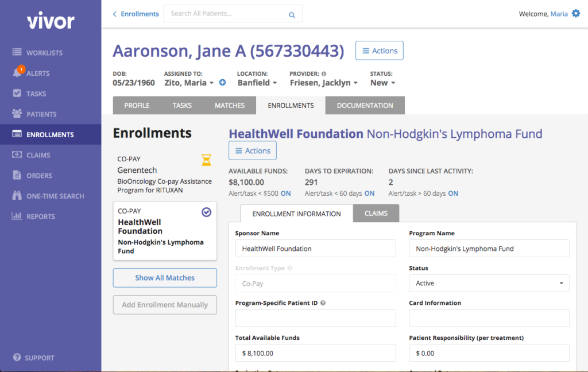Screen dimensions: 588x372
Task: Switch to the Documentation tab
Action: tap(365, 106)
